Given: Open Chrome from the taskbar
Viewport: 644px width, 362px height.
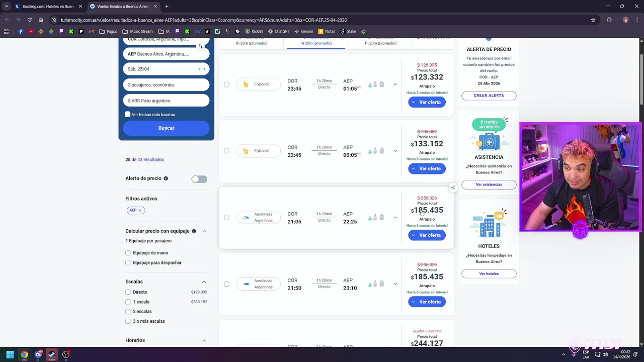Looking at the screenshot, I should [x=24, y=354].
